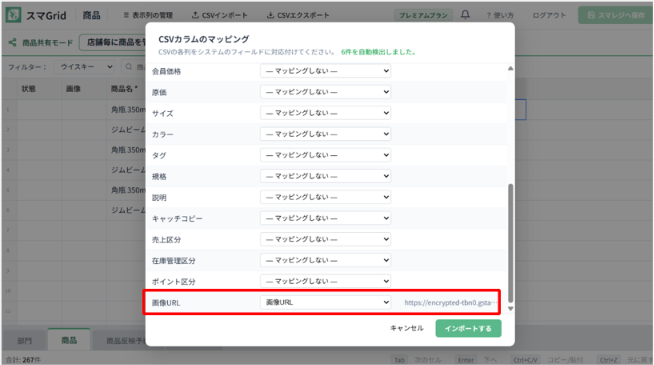Open mapping dropdown for 説明
Image resolution: width=654 pixels, height=365 pixels.
click(325, 197)
